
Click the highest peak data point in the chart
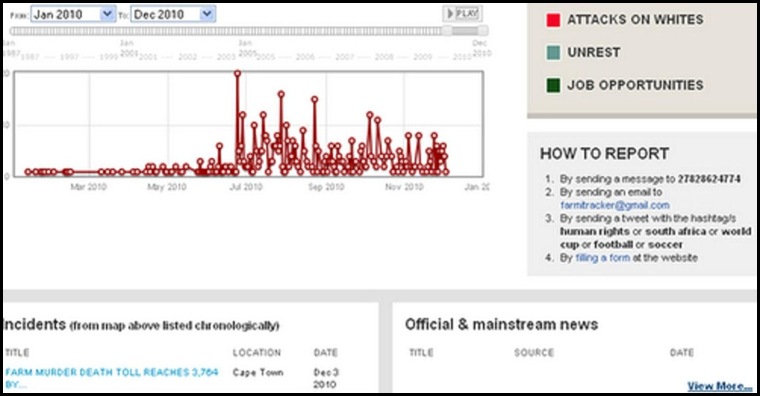coord(238,74)
